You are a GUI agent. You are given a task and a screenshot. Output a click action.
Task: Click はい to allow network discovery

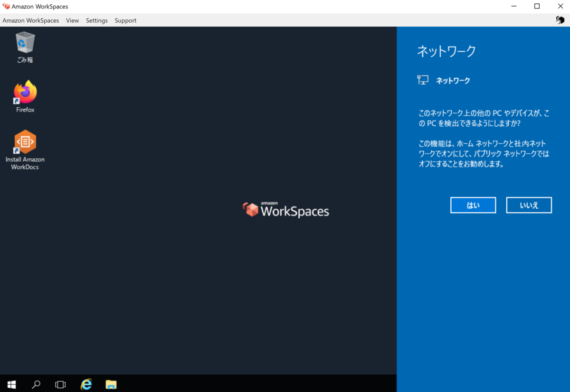point(473,205)
